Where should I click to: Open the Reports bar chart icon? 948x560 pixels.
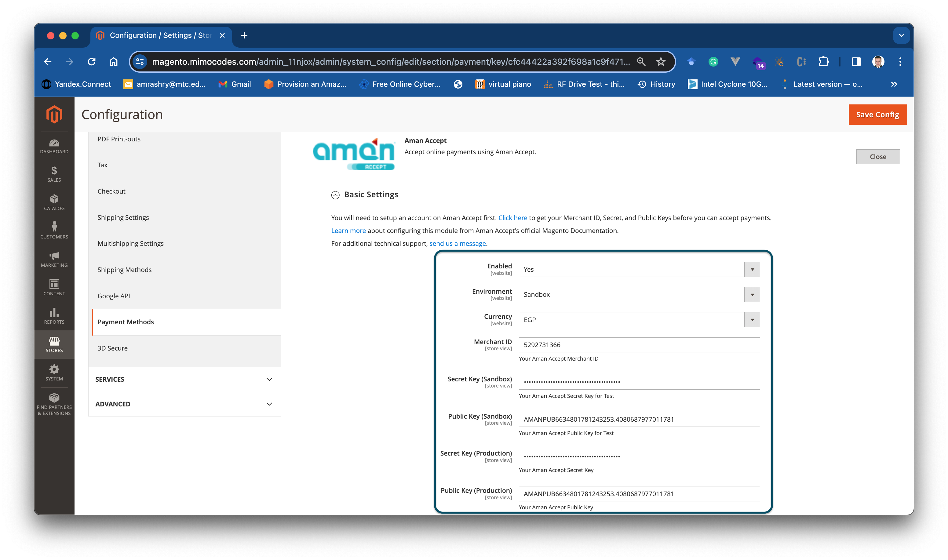[x=54, y=316]
